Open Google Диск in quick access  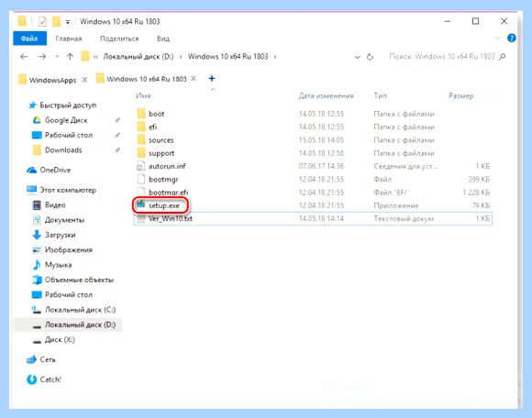point(66,120)
